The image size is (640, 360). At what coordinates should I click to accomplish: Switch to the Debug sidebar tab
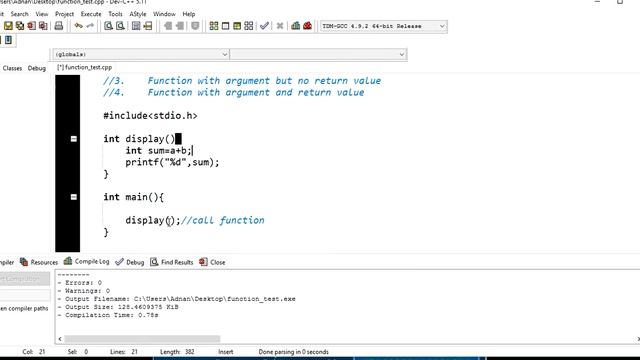pyautogui.click(x=37, y=68)
